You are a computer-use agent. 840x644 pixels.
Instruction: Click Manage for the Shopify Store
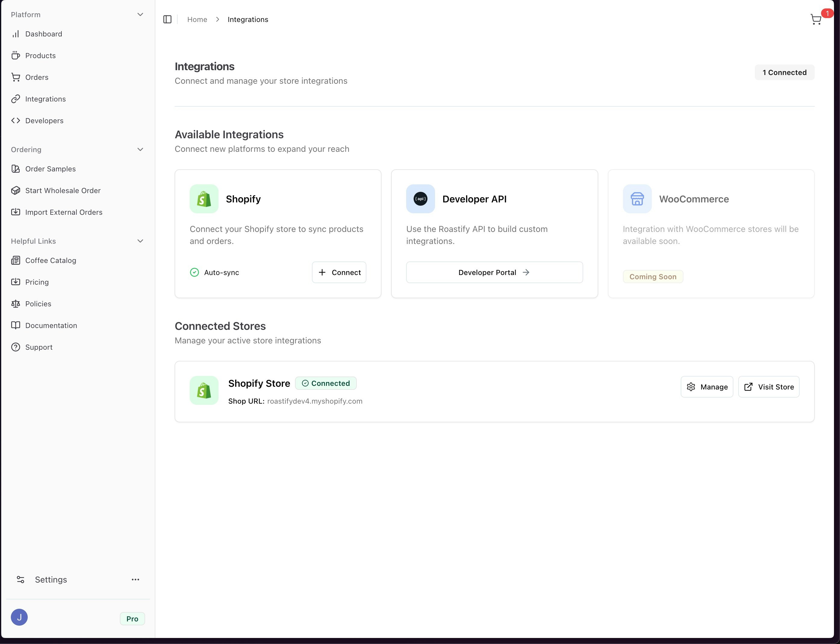click(707, 387)
